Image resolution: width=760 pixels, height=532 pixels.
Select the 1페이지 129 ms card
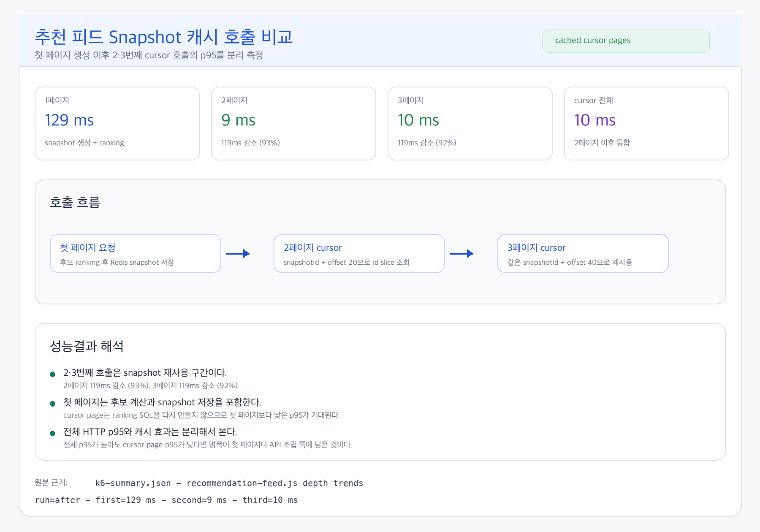click(x=117, y=123)
